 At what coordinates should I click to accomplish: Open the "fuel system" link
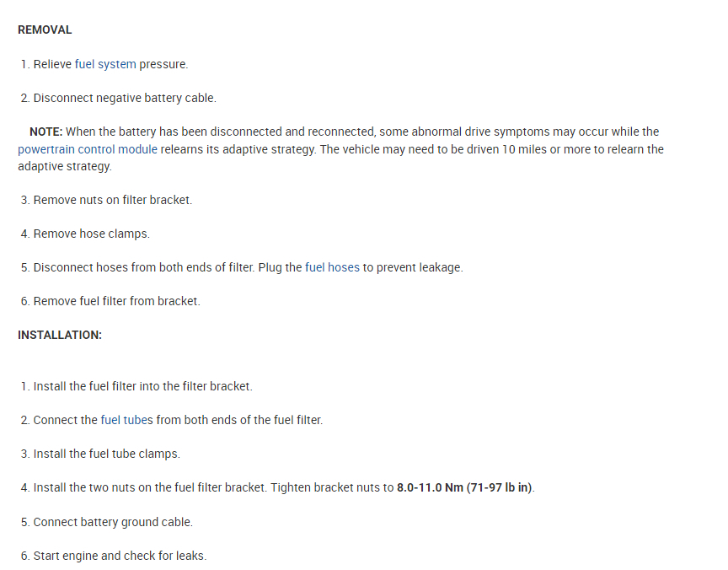coord(105,64)
